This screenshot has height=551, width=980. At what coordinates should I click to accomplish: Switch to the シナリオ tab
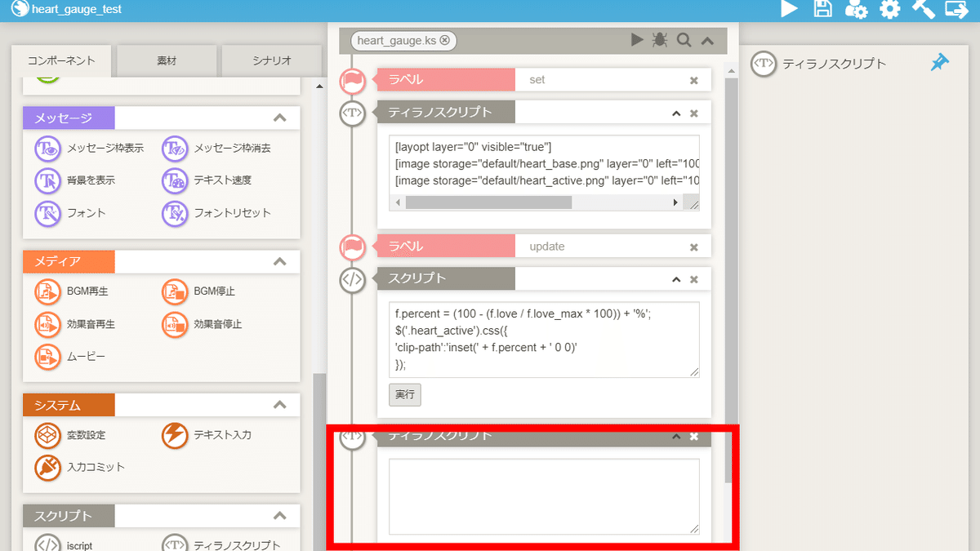point(271,60)
